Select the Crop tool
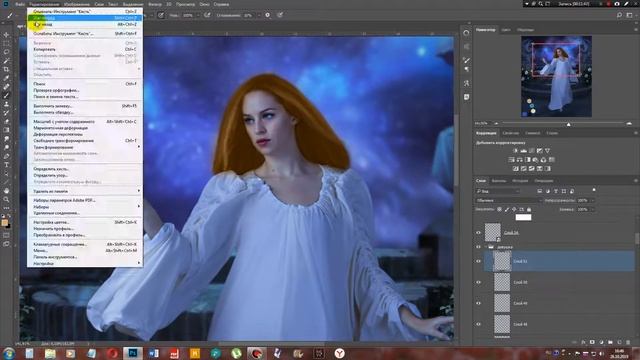The width and height of the screenshot is (640, 360). tap(7, 69)
